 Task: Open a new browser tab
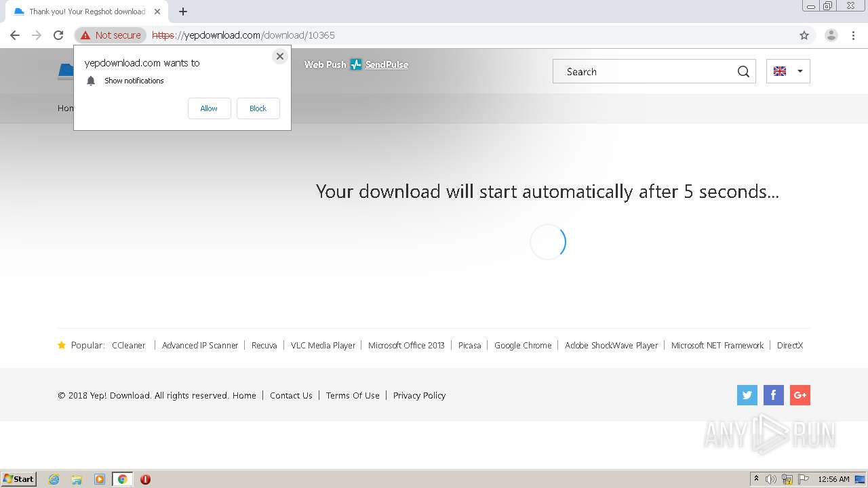tap(183, 12)
